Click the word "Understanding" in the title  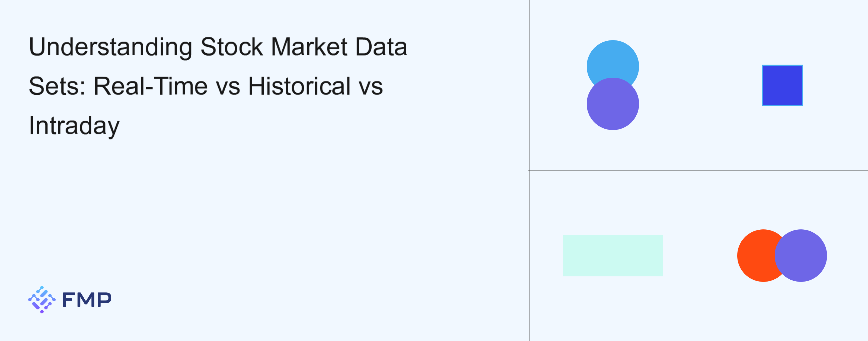pyautogui.click(x=110, y=47)
